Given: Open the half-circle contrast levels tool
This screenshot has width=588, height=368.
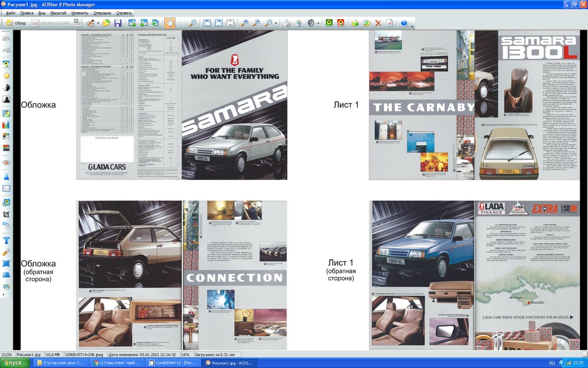Looking at the screenshot, I should coord(6,87).
